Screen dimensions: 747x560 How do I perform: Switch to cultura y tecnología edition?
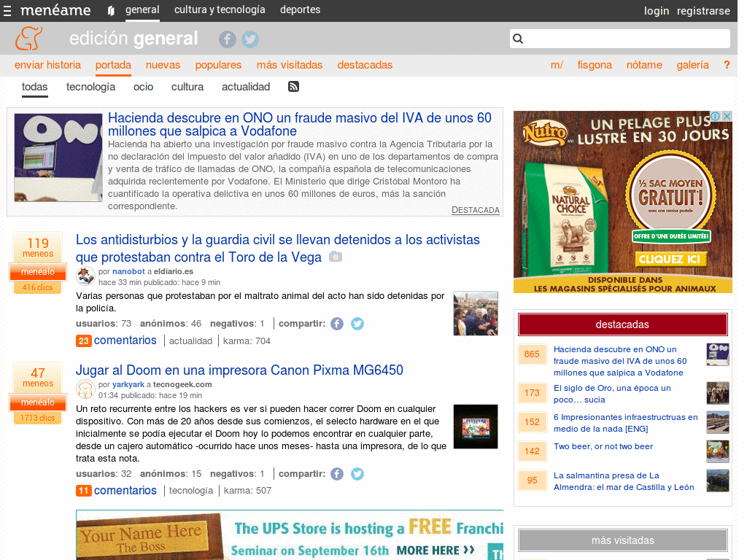pyautogui.click(x=220, y=9)
